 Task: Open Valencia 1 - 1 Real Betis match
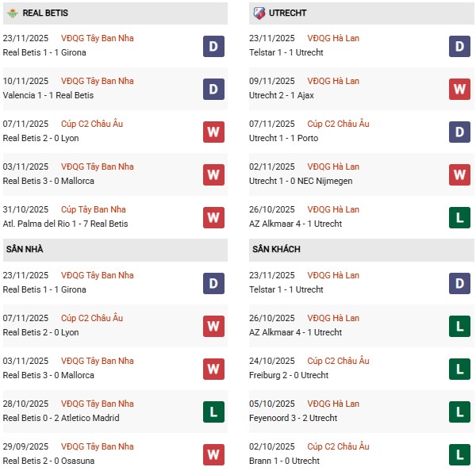point(48,95)
